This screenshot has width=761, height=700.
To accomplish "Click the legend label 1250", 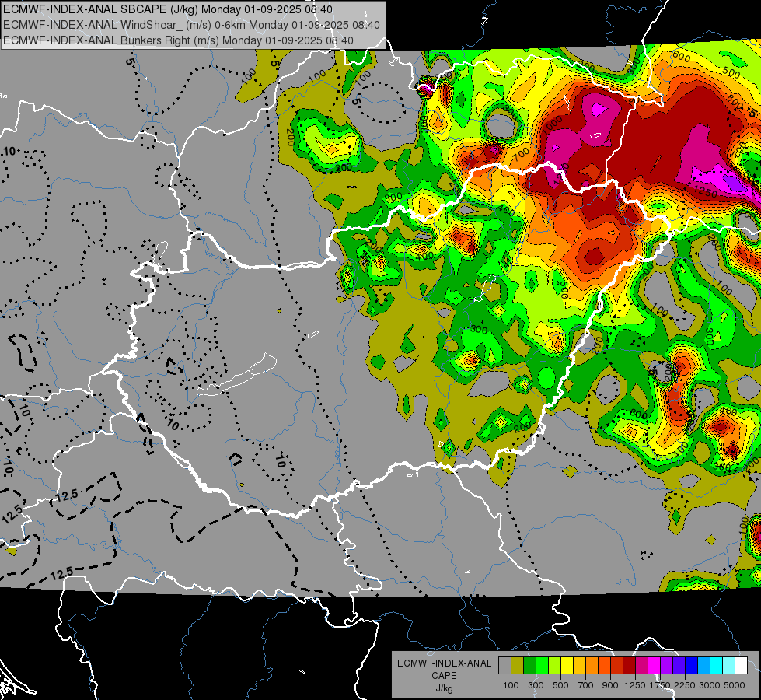I will tap(635, 685).
